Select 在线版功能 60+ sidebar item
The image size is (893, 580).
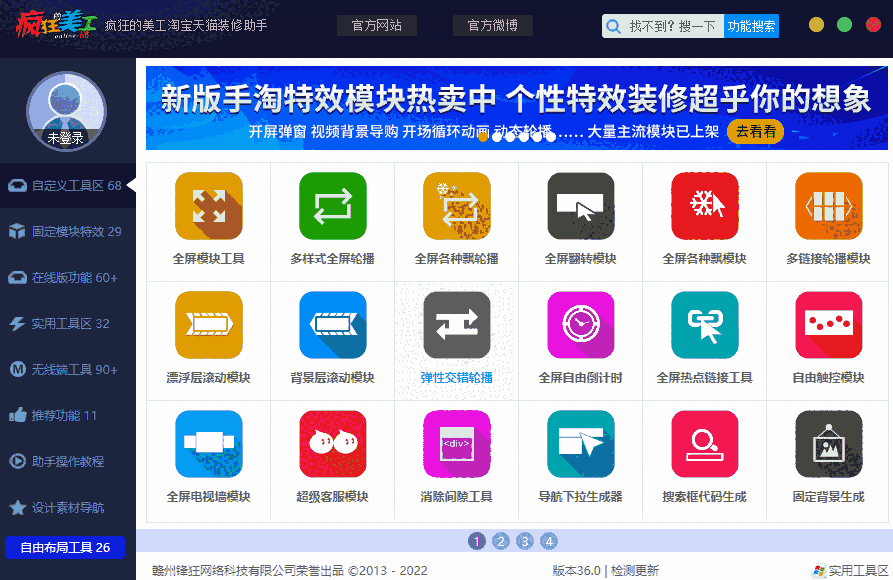point(68,277)
